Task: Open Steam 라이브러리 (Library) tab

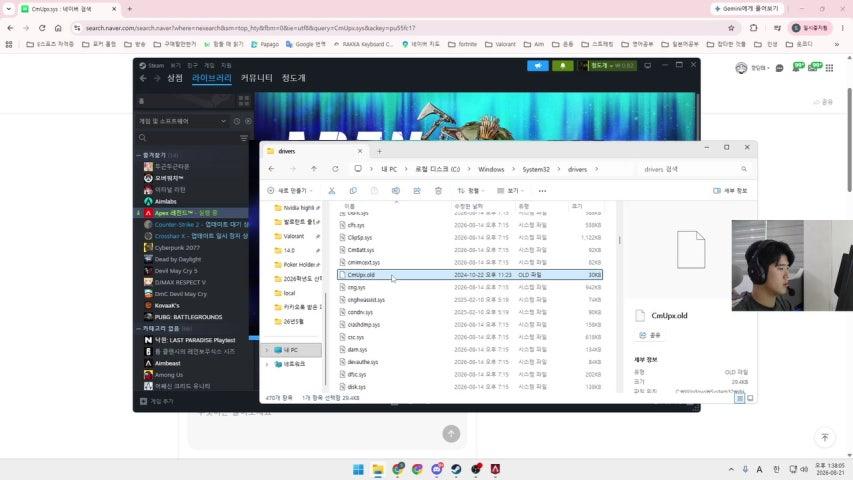Action: (212, 78)
